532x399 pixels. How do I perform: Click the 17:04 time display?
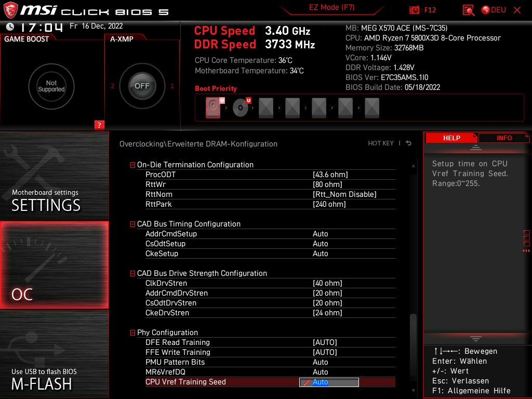(42, 27)
